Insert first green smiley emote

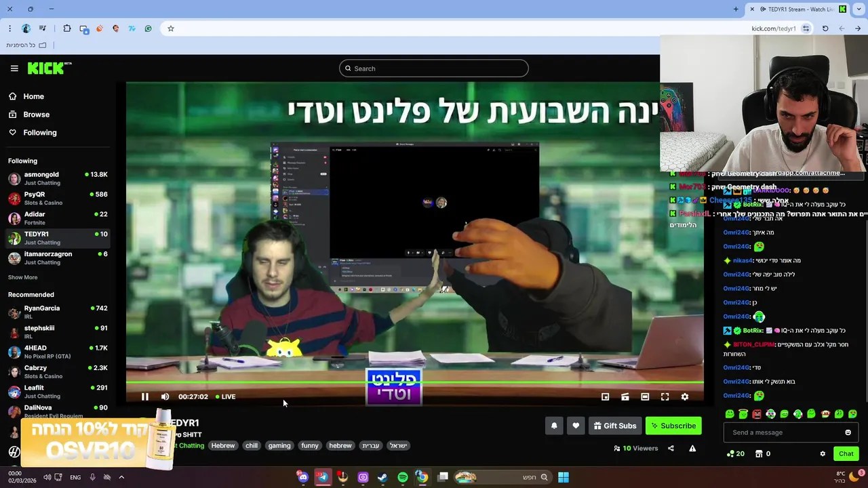tap(730, 413)
